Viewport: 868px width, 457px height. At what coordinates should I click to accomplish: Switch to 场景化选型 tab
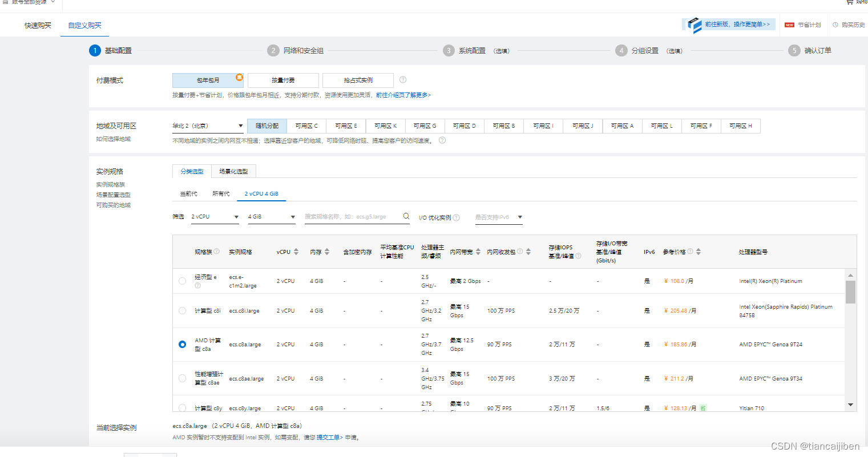pyautogui.click(x=233, y=171)
